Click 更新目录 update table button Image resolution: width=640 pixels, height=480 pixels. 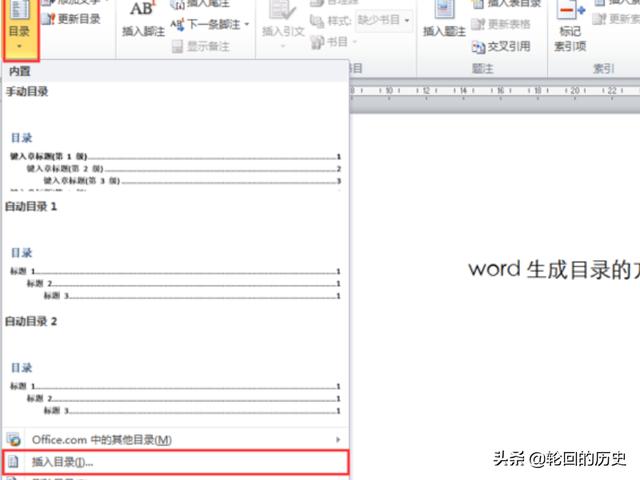(x=71, y=19)
